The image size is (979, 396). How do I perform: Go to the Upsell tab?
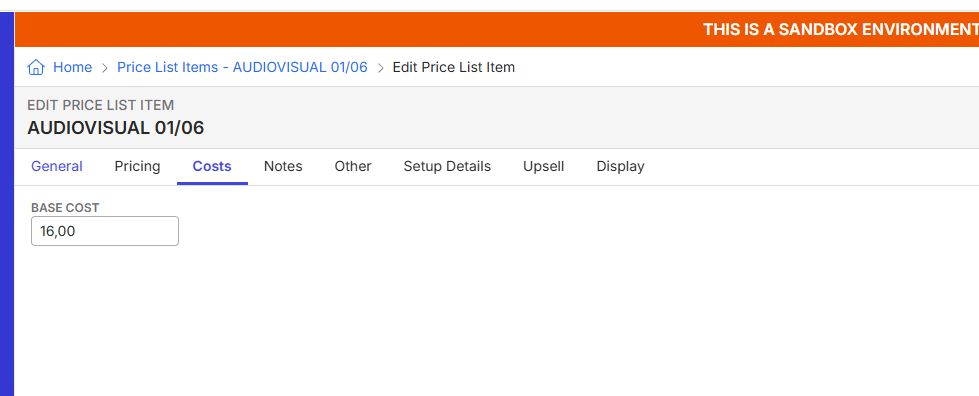[x=544, y=166]
